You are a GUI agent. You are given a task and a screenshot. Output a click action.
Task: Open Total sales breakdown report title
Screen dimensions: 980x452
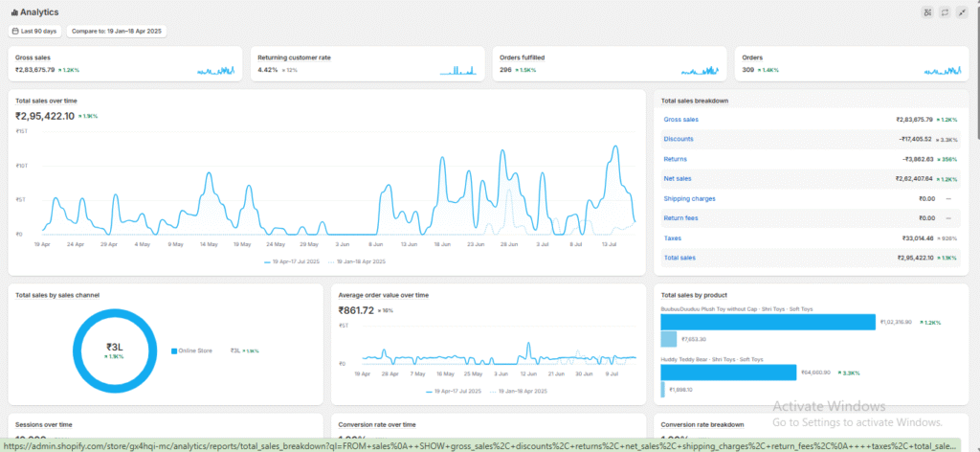(x=695, y=101)
